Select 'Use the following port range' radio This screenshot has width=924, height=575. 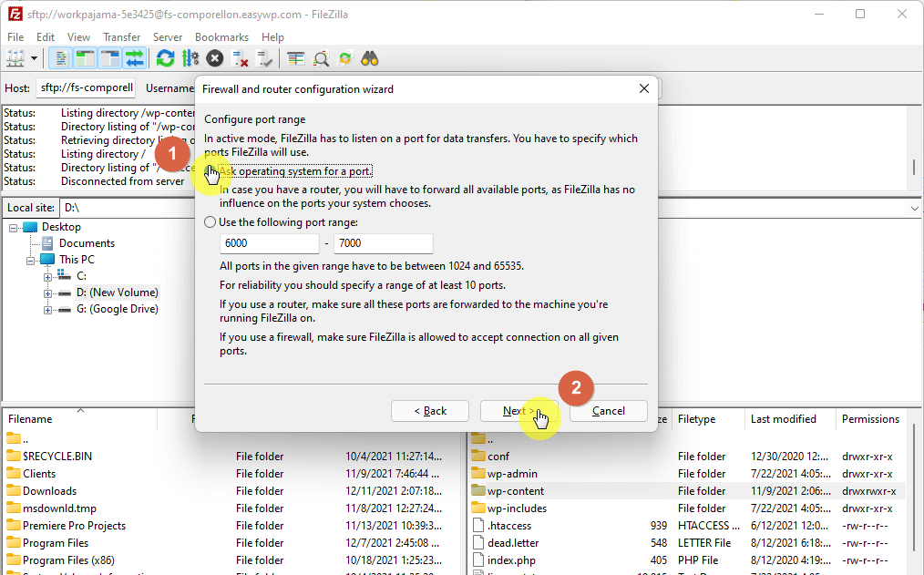210,222
